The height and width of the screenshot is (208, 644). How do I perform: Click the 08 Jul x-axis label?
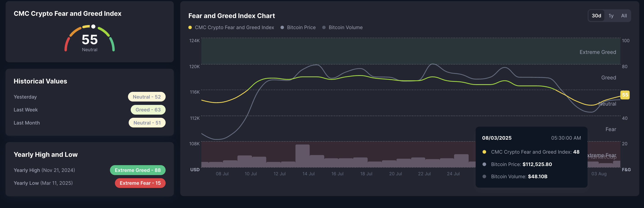click(222, 174)
